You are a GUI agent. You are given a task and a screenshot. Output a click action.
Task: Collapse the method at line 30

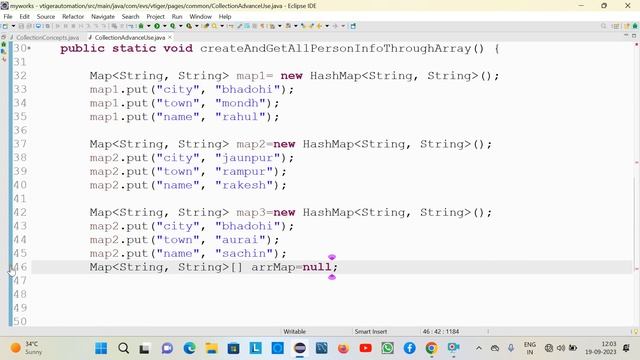(29, 49)
